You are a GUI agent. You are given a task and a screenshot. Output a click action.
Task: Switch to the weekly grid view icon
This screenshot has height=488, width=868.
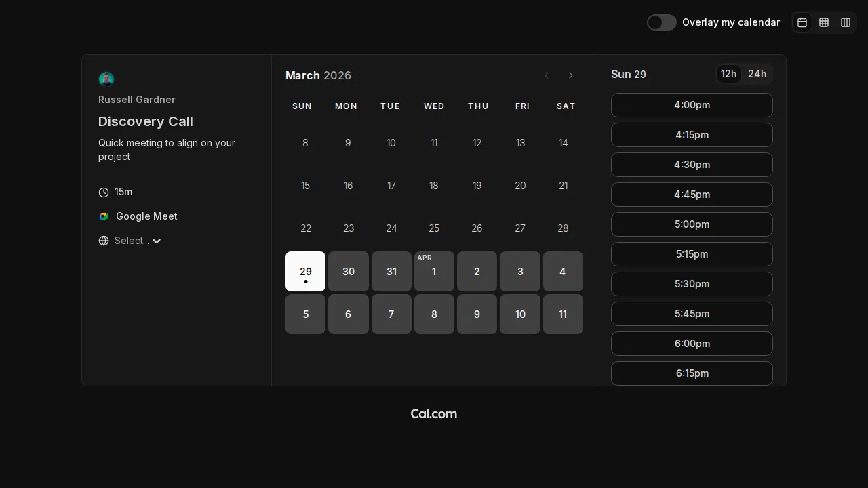point(824,22)
